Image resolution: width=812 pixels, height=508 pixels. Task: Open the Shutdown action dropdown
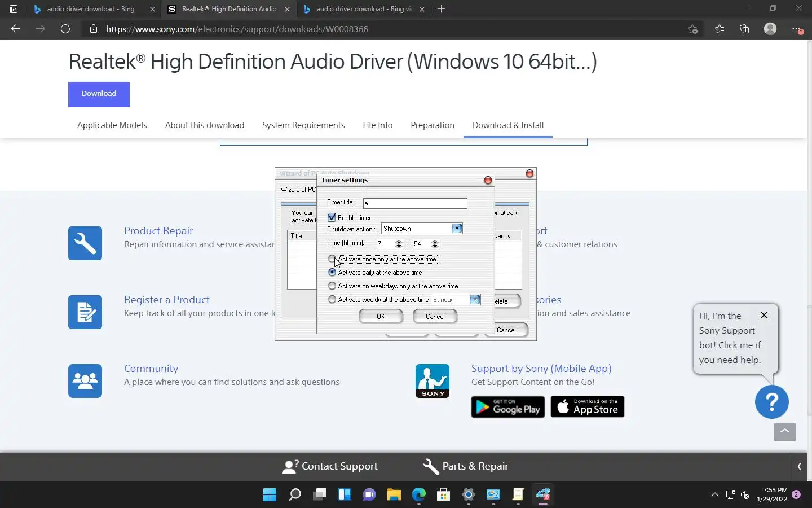(x=457, y=229)
